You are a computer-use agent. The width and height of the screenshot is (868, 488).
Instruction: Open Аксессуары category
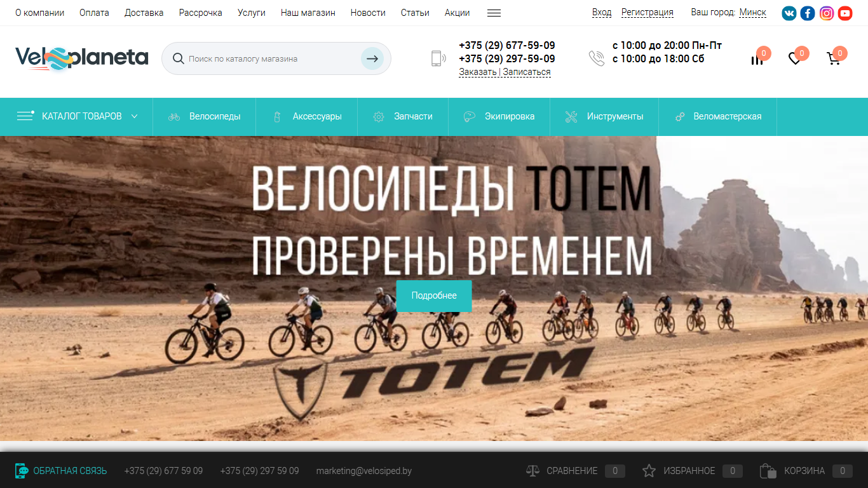click(x=307, y=117)
